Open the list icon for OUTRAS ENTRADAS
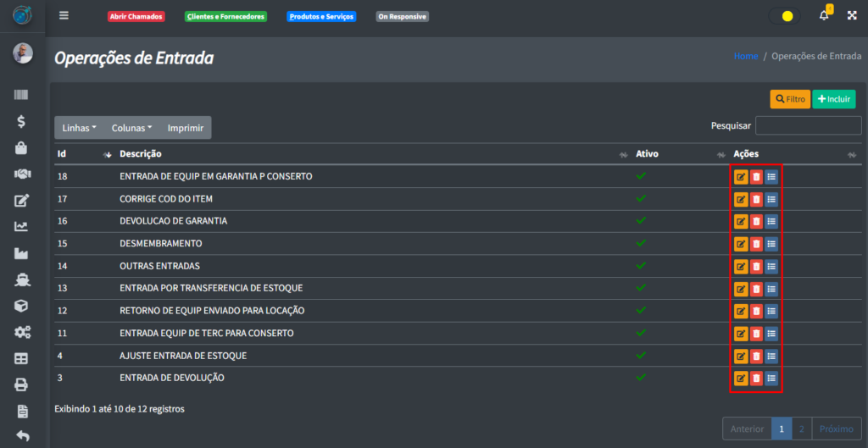The width and height of the screenshot is (868, 448). click(771, 267)
